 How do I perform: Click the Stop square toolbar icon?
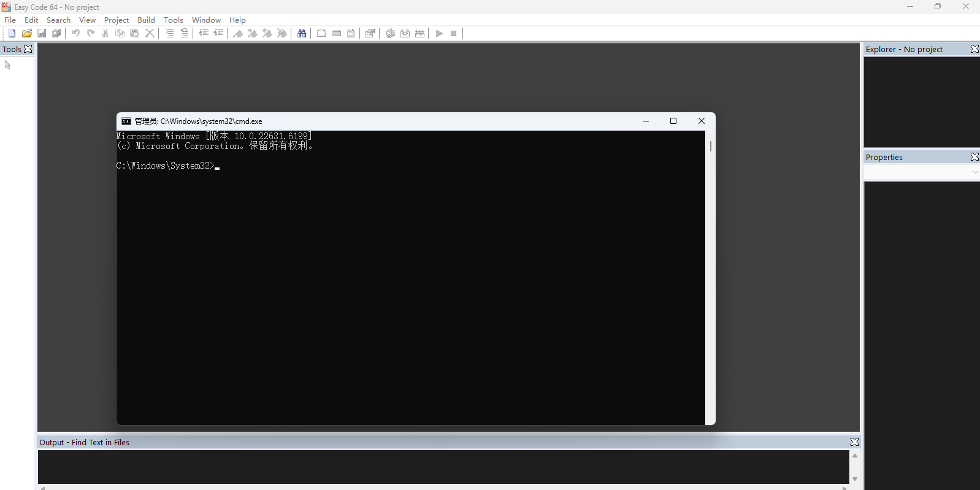click(x=454, y=33)
